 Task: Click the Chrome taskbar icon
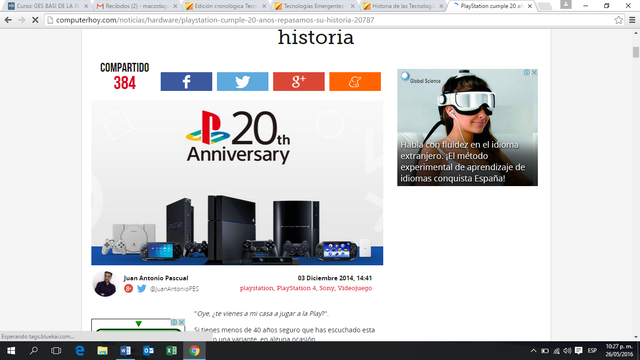(x=194, y=351)
